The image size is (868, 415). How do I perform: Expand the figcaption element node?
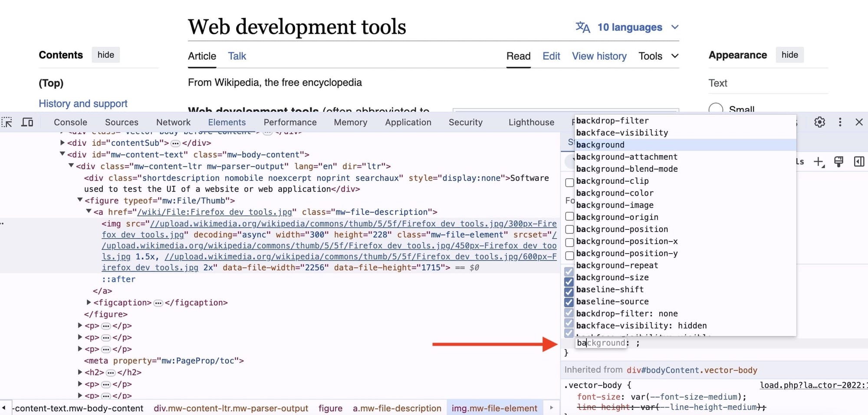[x=89, y=302]
